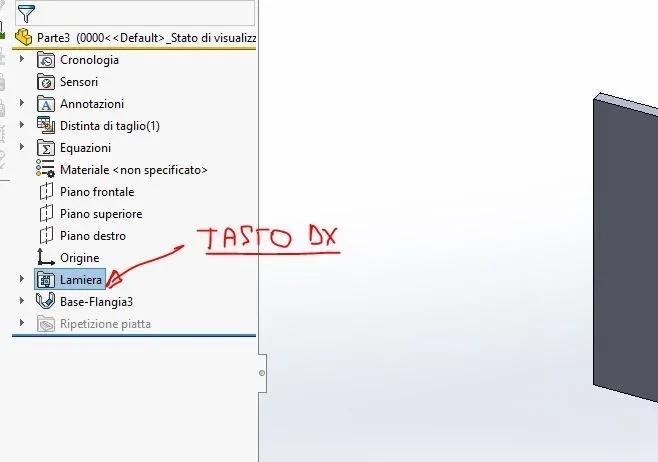Expand the Lamiera feature node
The height and width of the screenshot is (462, 658).
pos(22,279)
